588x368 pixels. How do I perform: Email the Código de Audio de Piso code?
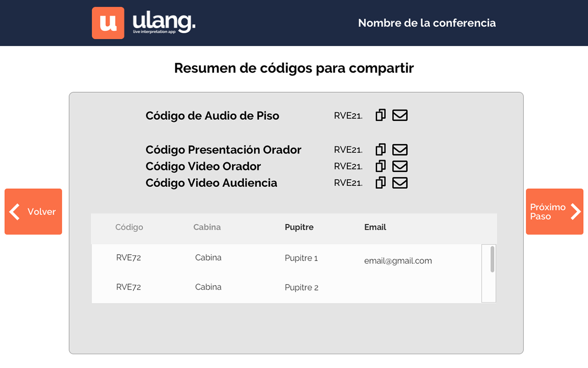[400, 115]
